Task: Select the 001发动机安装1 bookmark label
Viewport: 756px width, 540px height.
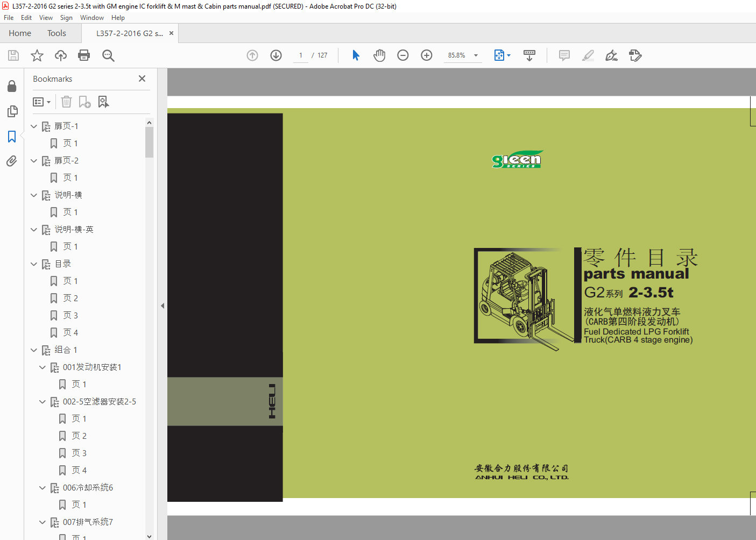Action: point(92,367)
